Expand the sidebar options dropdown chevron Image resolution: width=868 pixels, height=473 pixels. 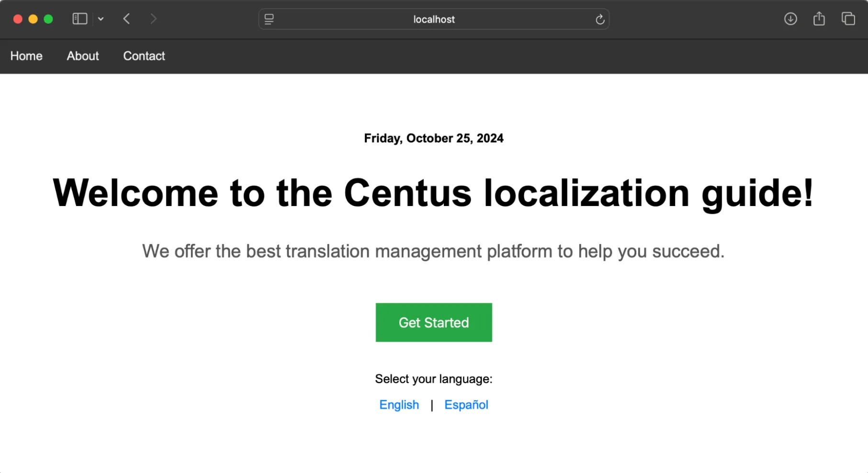point(101,19)
